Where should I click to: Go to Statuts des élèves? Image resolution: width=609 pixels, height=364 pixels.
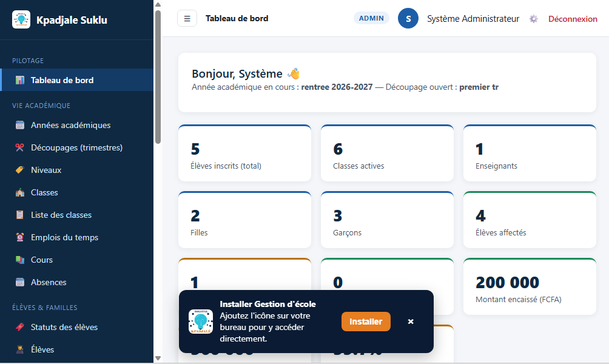coord(78,327)
